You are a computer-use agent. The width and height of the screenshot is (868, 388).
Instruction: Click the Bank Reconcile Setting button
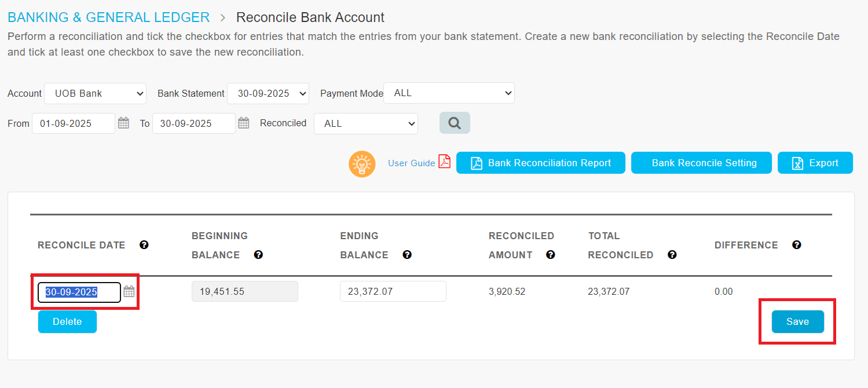coord(701,163)
